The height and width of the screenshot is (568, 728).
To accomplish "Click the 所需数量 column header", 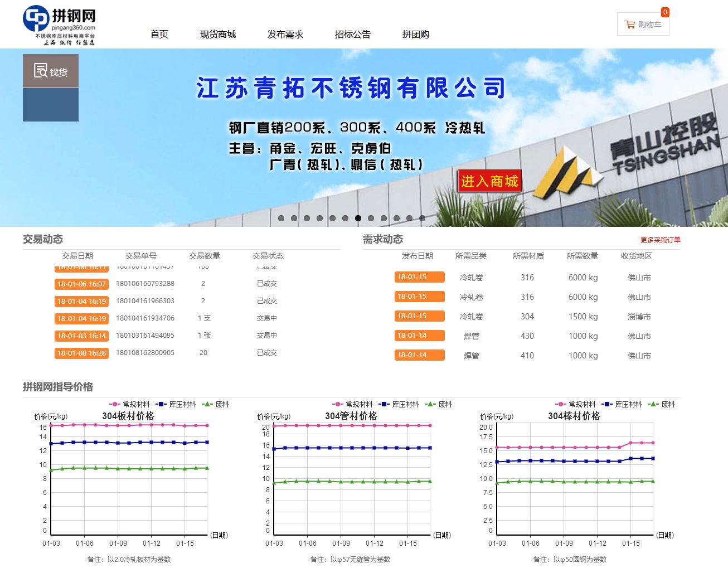I will click(583, 256).
